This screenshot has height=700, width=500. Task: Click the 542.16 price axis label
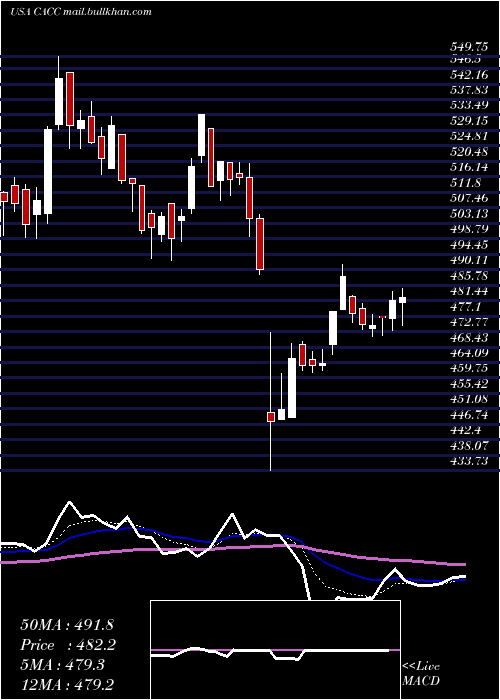468,74
